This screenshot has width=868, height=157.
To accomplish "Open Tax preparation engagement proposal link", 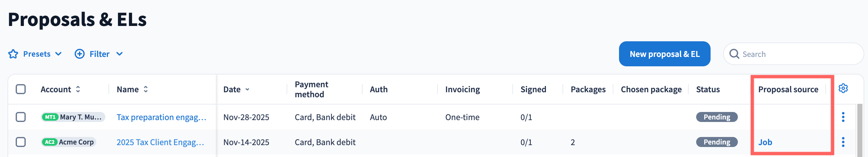I will (x=161, y=117).
